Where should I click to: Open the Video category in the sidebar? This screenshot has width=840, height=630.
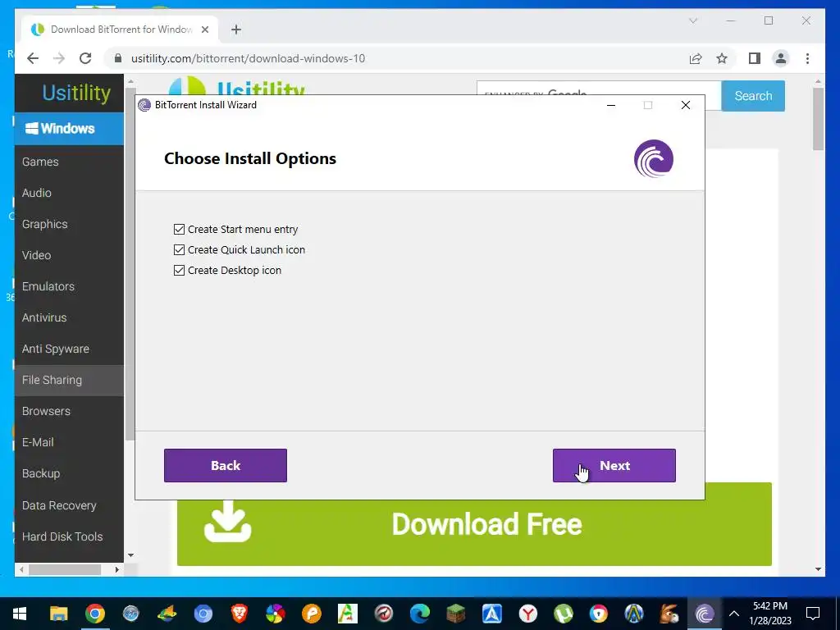pos(36,255)
